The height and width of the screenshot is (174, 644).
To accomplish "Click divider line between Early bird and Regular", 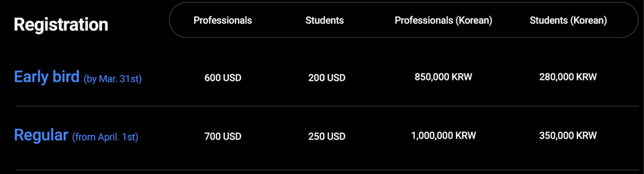I will point(325,106).
